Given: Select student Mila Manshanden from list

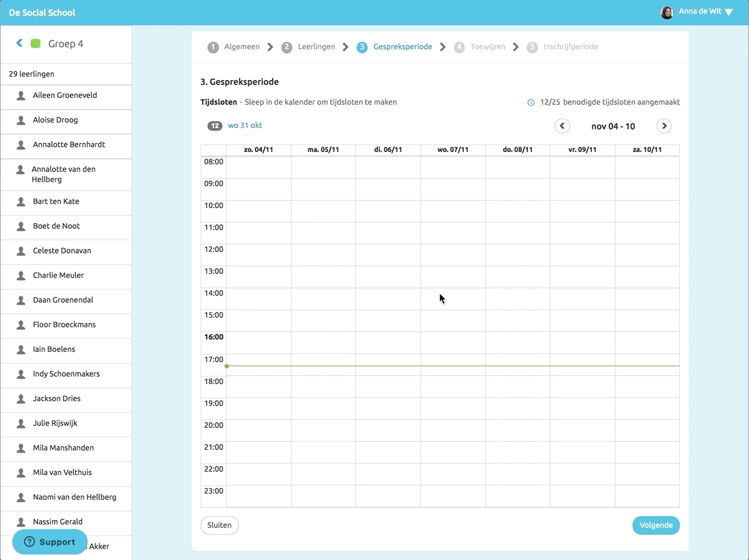Looking at the screenshot, I should coord(63,448).
